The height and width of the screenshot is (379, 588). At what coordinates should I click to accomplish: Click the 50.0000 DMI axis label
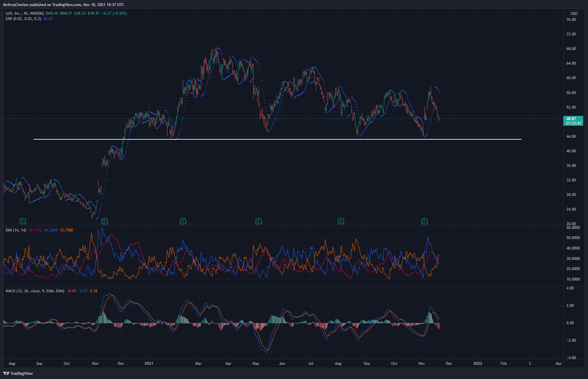(573, 238)
